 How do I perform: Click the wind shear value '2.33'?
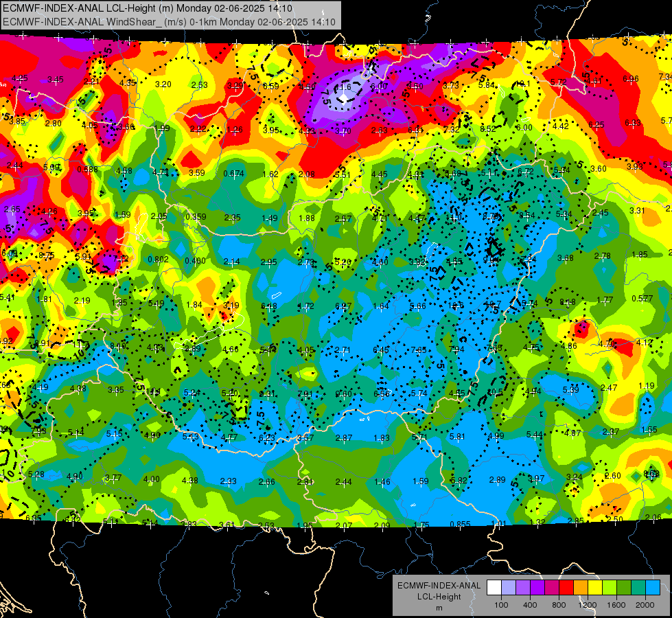point(229,481)
